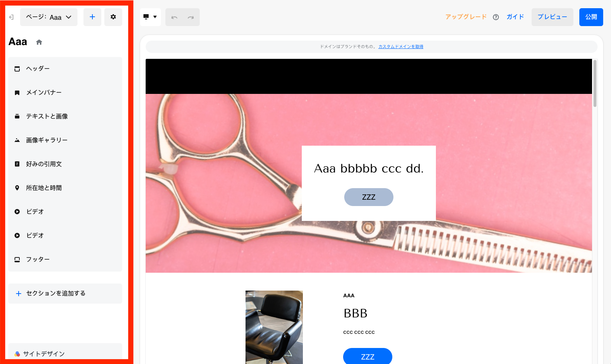Click the 'AAA' small label text
Viewport: 611px width, 364px height.
(349, 296)
